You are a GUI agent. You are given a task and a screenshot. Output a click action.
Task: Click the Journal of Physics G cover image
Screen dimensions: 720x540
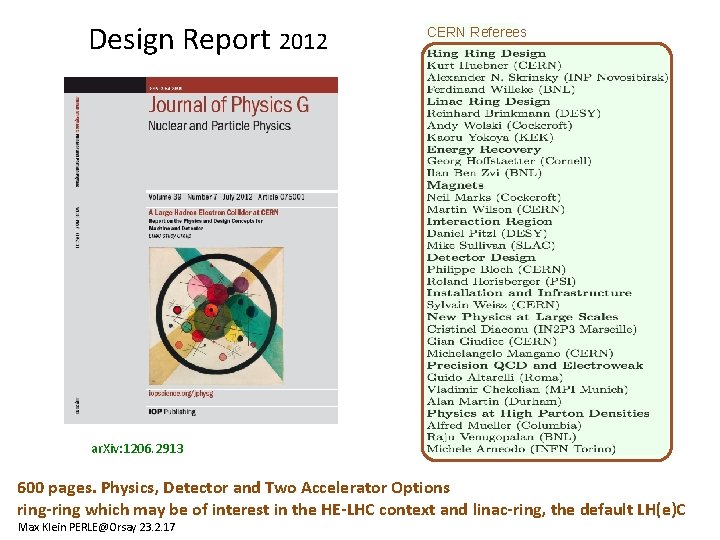pyautogui.click(x=201, y=250)
